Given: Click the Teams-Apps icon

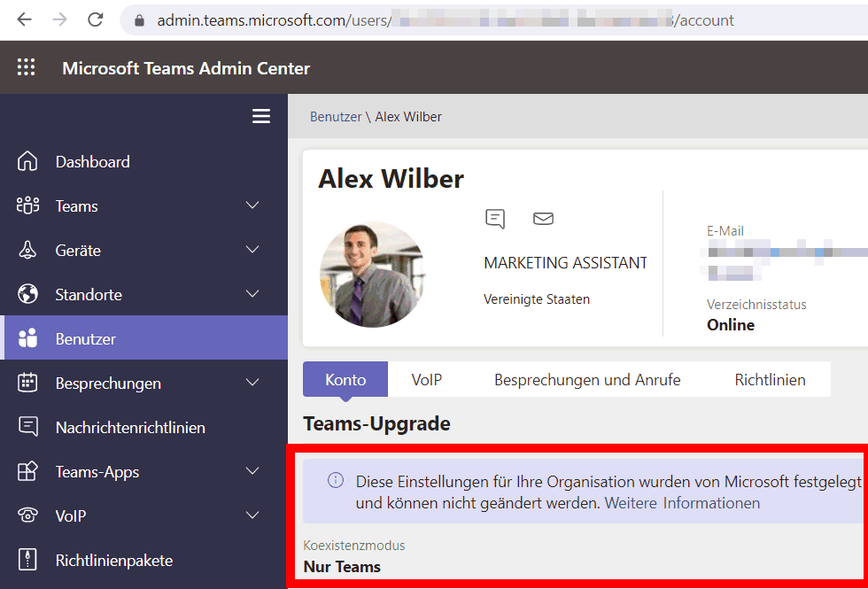Looking at the screenshot, I should coord(27,471).
